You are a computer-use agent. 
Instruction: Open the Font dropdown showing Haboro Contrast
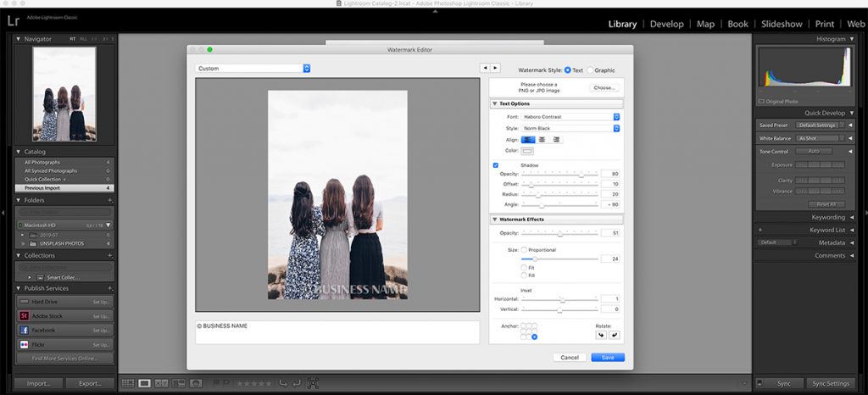pyautogui.click(x=570, y=117)
